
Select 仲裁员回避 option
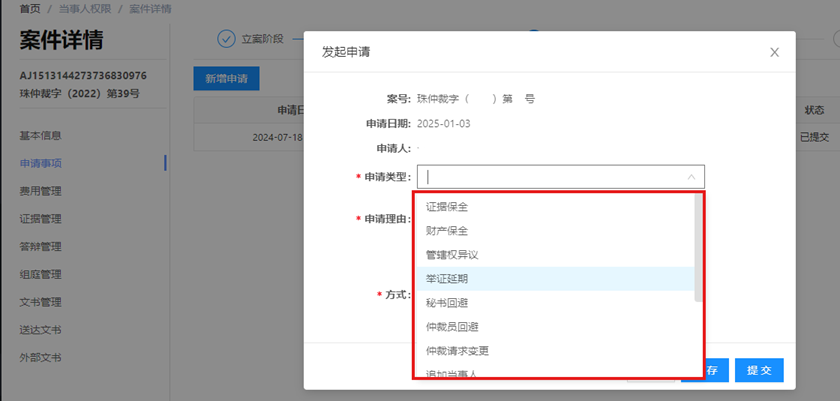pos(556,327)
